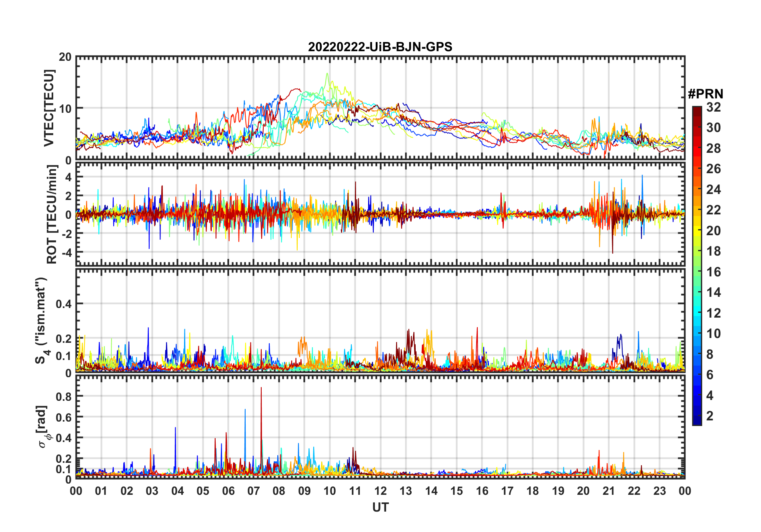Click the plot title 20220222-UiB-BJN-GPS
Screen dimensions: 761x532
click(380, 47)
